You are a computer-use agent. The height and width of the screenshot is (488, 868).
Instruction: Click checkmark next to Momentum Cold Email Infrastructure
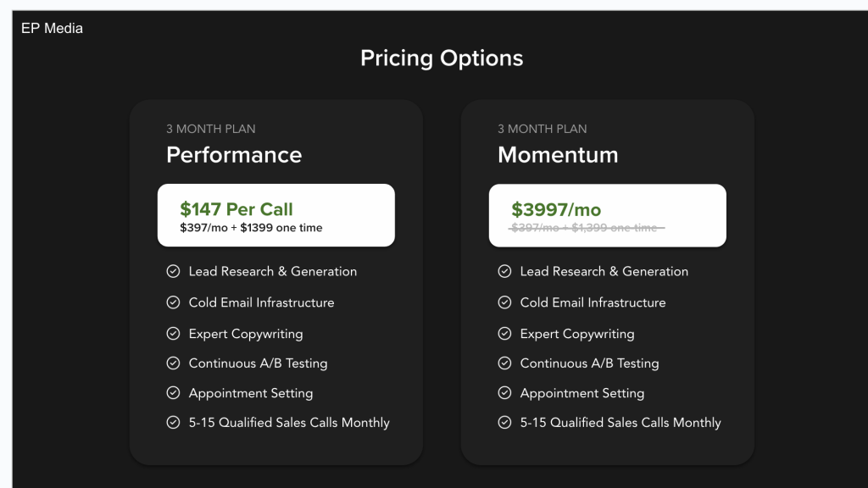(x=504, y=302)
